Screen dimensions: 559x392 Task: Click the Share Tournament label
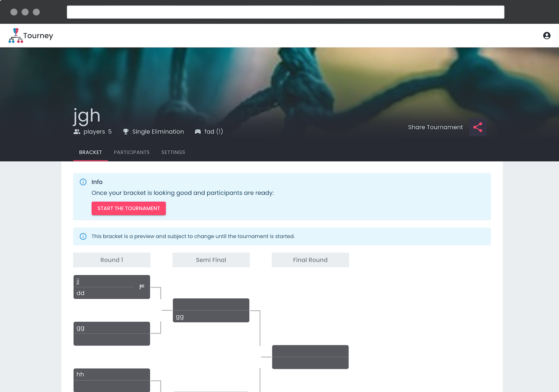435,127
